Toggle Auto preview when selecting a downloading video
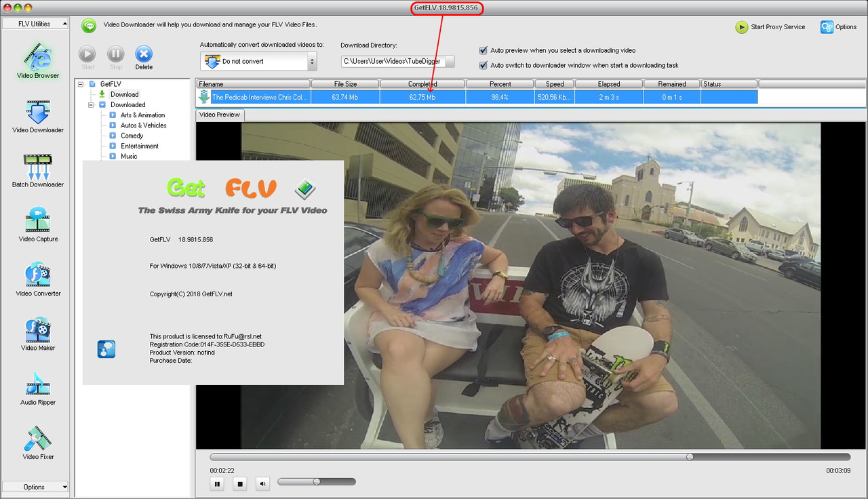The height and width of the screenshot is (499, 868). click(484, 50)
